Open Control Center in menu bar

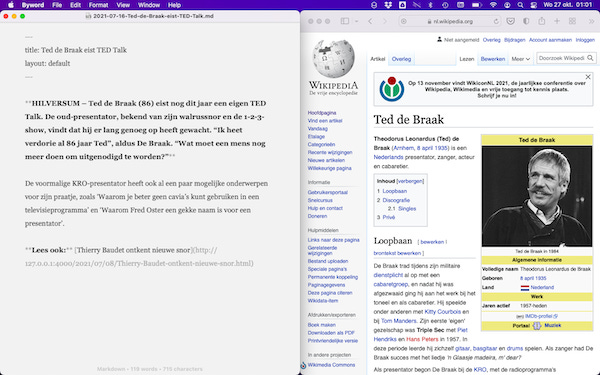(533, 5)
